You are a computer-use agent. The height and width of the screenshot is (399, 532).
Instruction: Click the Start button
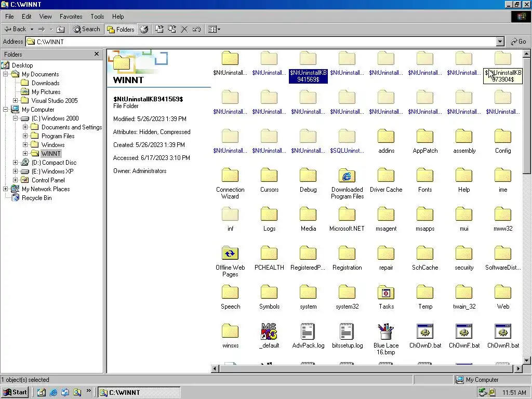pyautogui.click(x=15, y=393)
